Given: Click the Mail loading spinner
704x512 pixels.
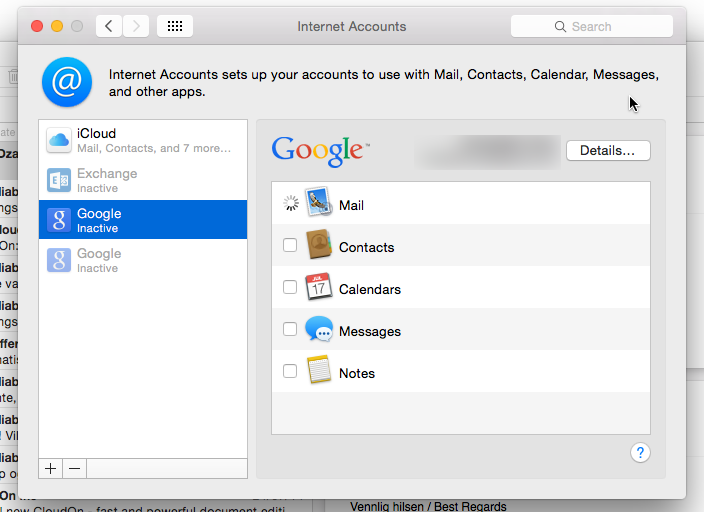Looking at the screenshot, I should coord(290,203).
